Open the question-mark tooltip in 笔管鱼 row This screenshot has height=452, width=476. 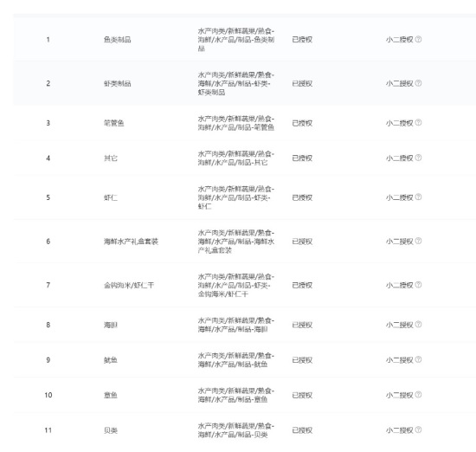(418, 122)
